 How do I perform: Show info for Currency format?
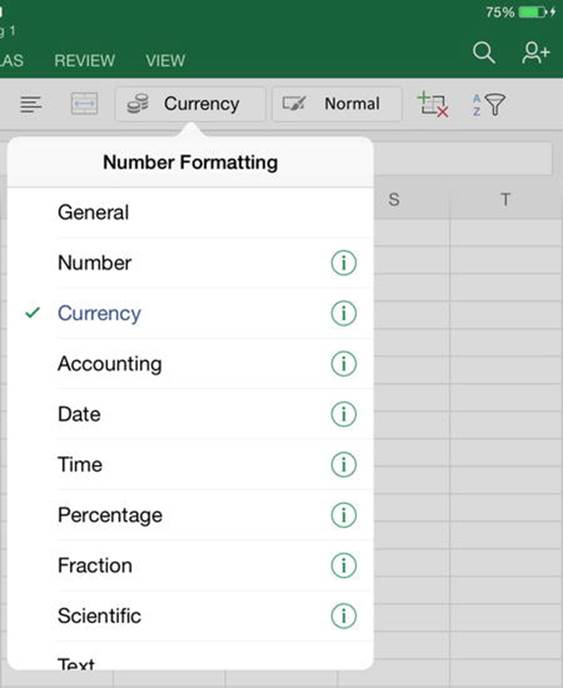pyautogui.click(x=344, y=313)
